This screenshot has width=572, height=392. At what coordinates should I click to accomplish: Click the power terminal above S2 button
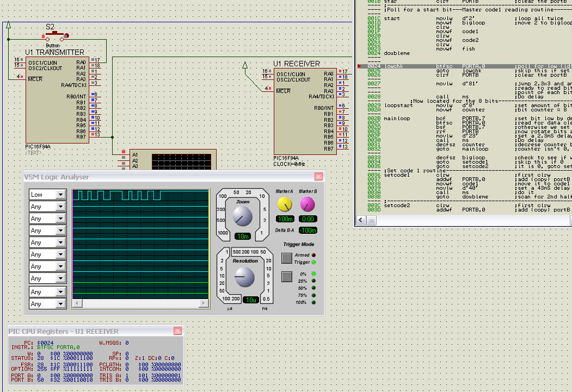8,25
